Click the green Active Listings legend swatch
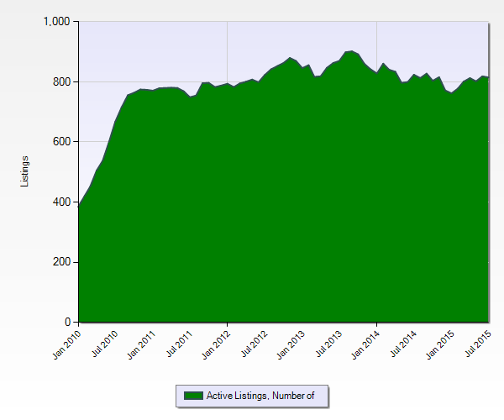Image resolution: width=504 pixels, height=420 pixels. (x=193, y=396)
